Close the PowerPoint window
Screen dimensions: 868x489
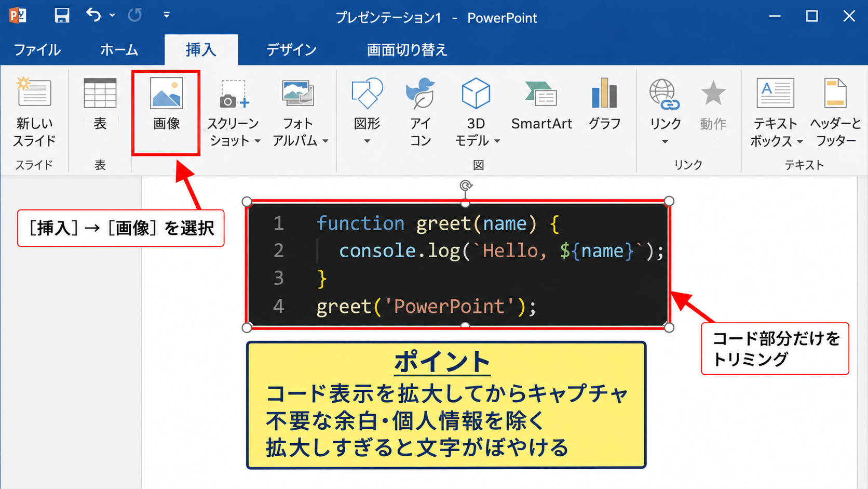pyautogui.click(x=849, y=16)
